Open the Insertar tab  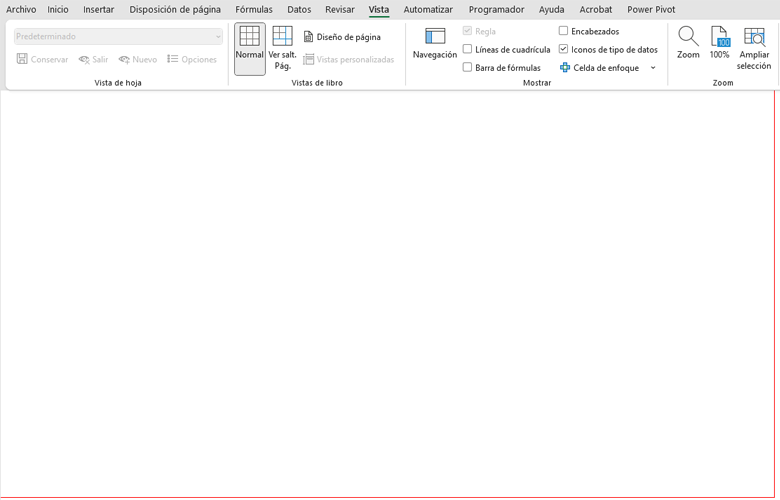tap(98, 9)
